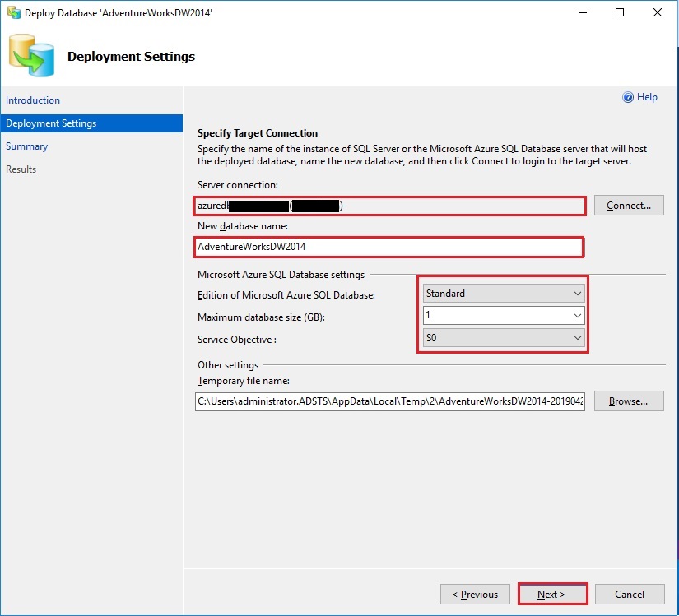Click the 'Temporary file name:' label

[x=244, y=380]
